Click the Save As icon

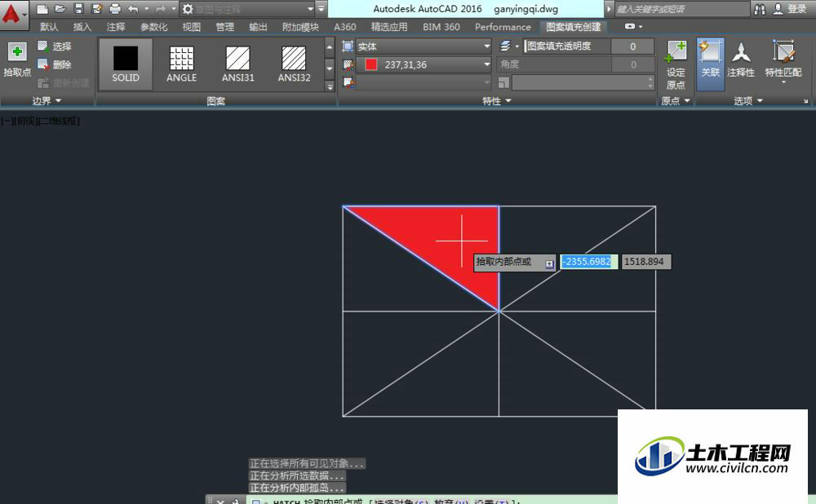click(97, 9)
